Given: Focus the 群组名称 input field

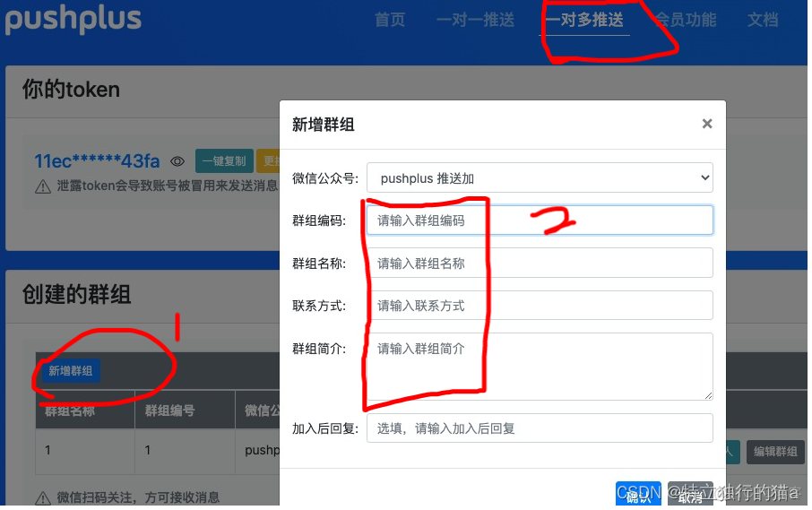Looking at the screenshot, I should point(540,263).
